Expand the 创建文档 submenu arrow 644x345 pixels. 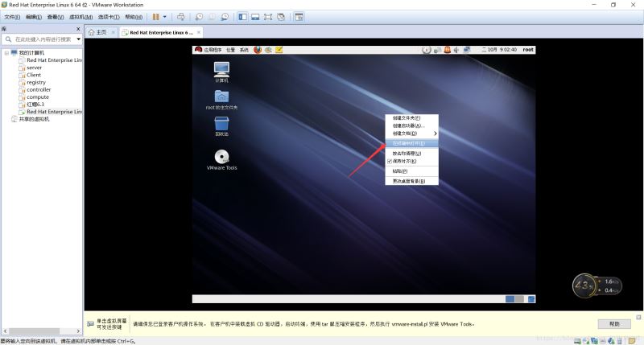(x=436, y=133)
